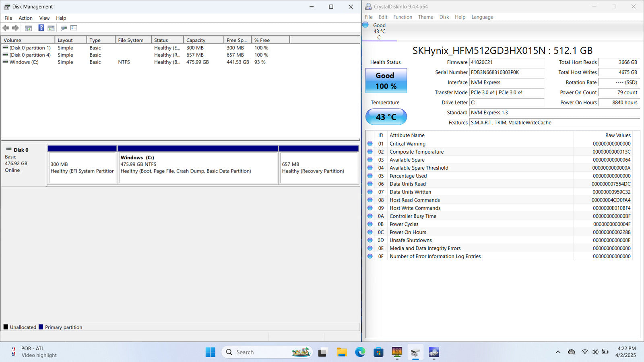
Task: Toggle the Show/Hide Console Tree toolbar icon
Action: tap(28, 28)
